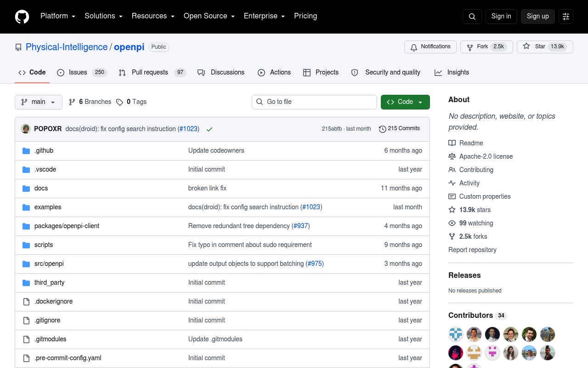Open the Security and quality tab
The image size is (588, 368).
(386, 72)
